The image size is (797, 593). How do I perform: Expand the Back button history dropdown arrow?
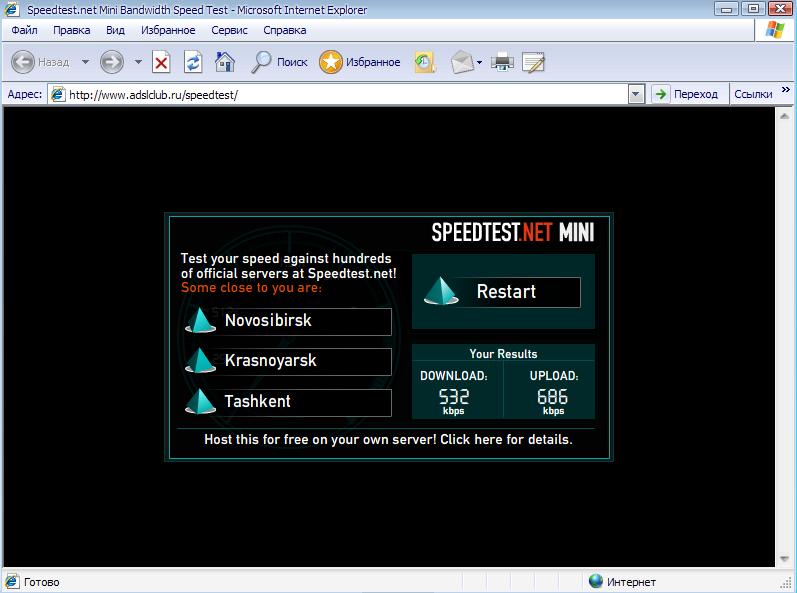pos(85,62)
